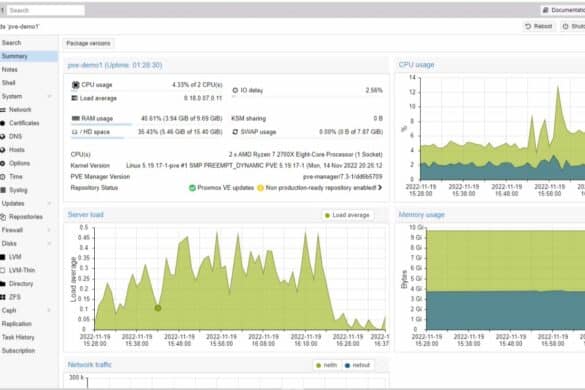
Task: Open Repositories under Updates
Action: coord(25,217)
